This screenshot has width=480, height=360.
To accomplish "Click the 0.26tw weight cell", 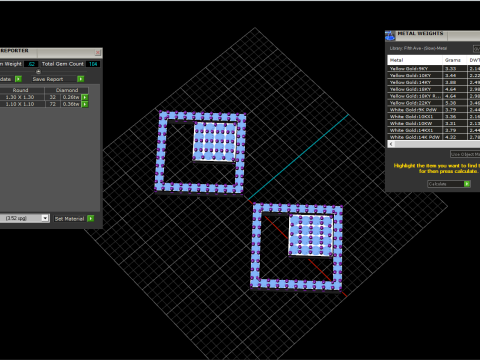I will (x=71, y=97).
